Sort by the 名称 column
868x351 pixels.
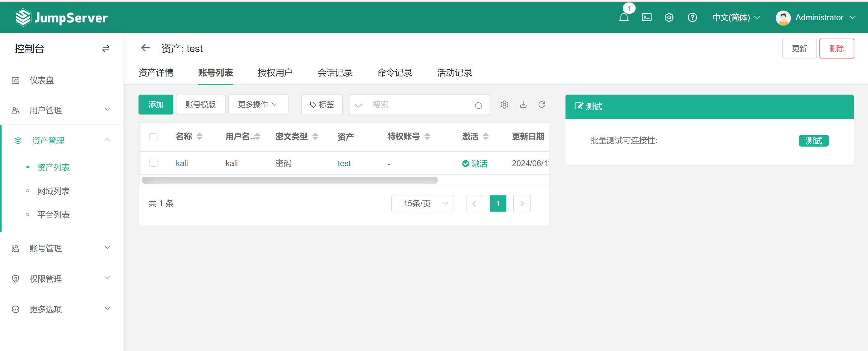pyautogui.click(x=199, y=136)
